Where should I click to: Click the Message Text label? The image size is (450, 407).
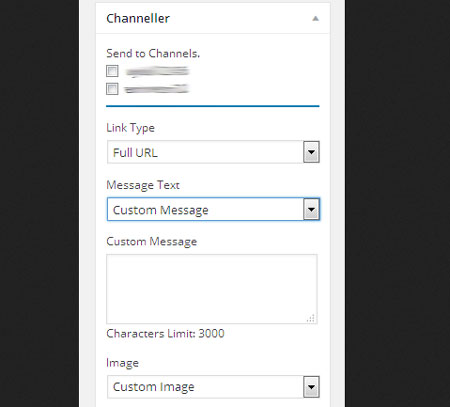[x=143, y=185]
